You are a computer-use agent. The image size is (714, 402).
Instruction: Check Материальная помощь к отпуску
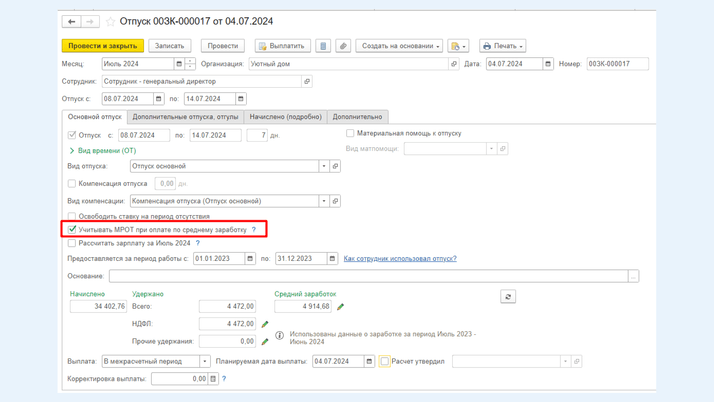(x=350, y=133)
